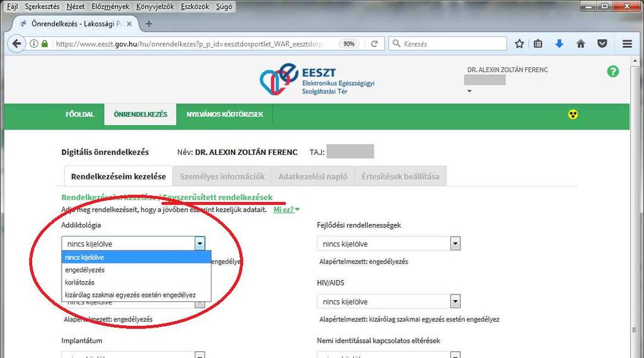Select the ÖNRENDELKEZÉS navigation tab
This screenshot has width=644, height=358.
tap(140, 114)
